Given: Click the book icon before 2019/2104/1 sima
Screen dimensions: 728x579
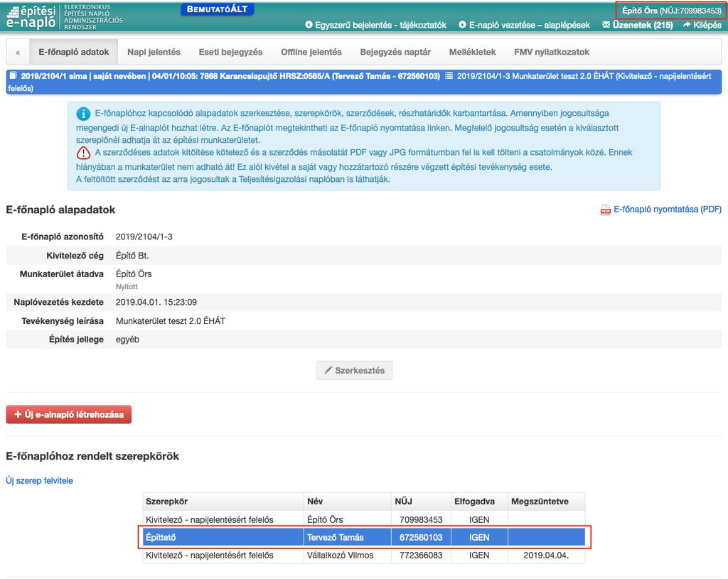Looking at the screenshot, I should coord(13,75).
